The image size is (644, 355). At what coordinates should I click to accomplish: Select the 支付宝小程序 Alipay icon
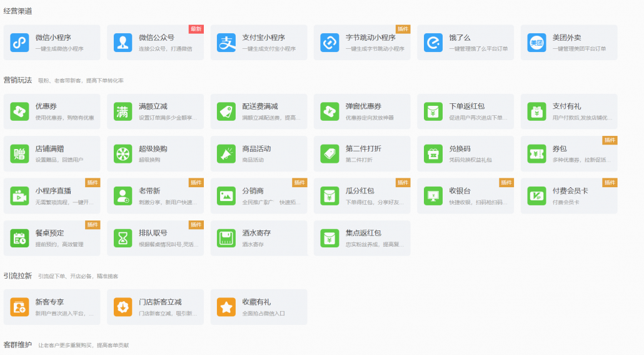point(226,43)
